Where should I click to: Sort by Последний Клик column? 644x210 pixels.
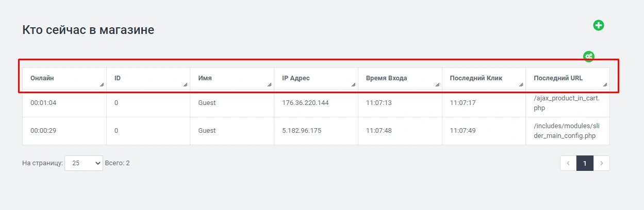476,78
